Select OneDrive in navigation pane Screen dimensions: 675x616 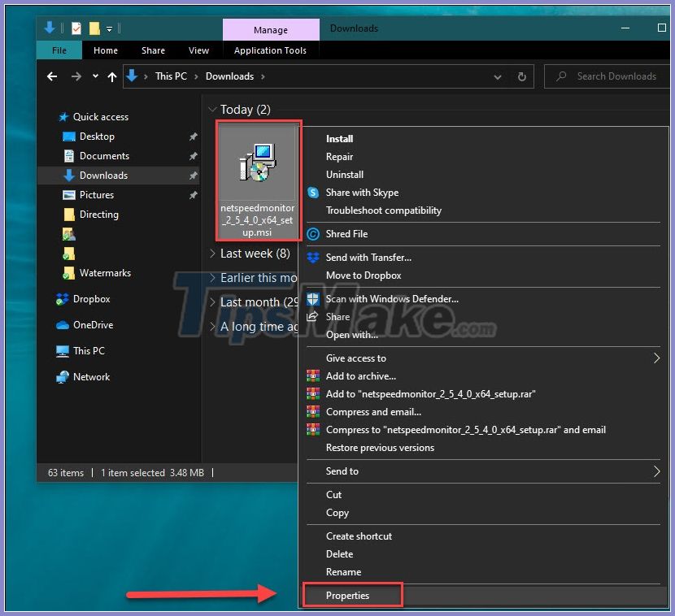93,325
